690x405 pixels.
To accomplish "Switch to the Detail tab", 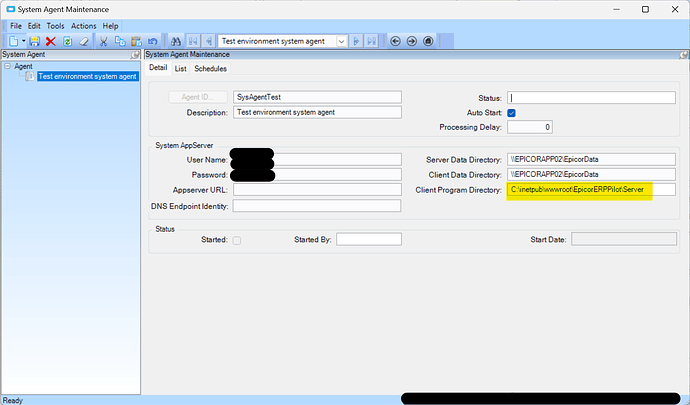I will click(x=158, y=68).
